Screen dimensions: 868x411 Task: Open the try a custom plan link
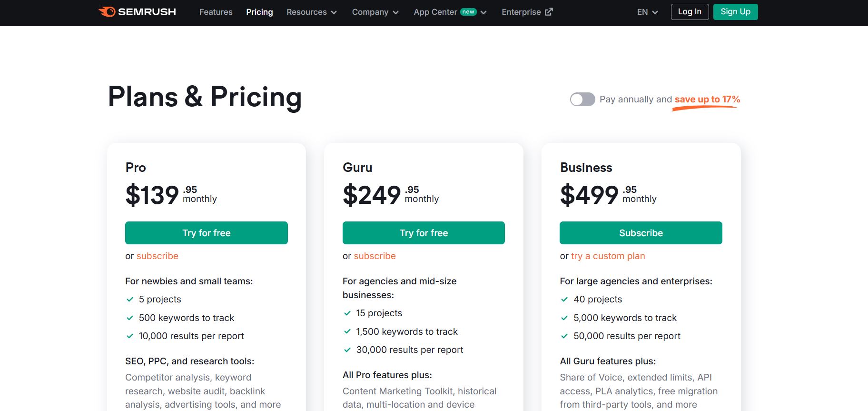click(x=608, y=256)
